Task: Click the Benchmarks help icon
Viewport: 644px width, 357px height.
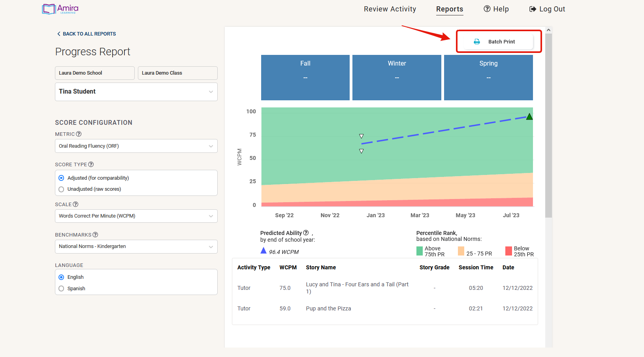Action: coord(95,235)
